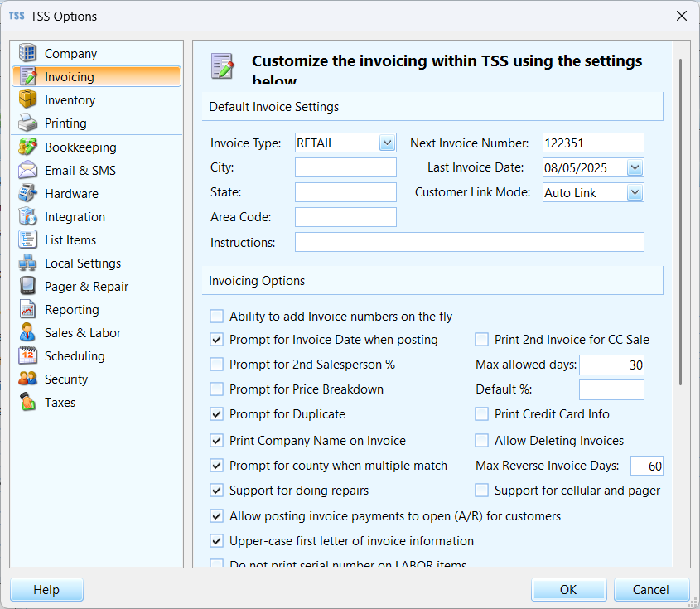700x609 pixels.
Task: Click the Max allowed days field
Action: (x=611, y=365)
